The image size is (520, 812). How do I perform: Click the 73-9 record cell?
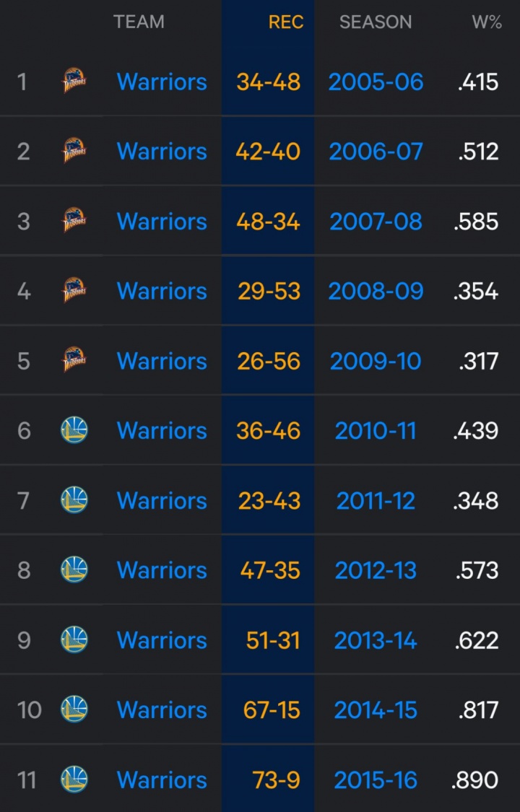coord(276,780)
